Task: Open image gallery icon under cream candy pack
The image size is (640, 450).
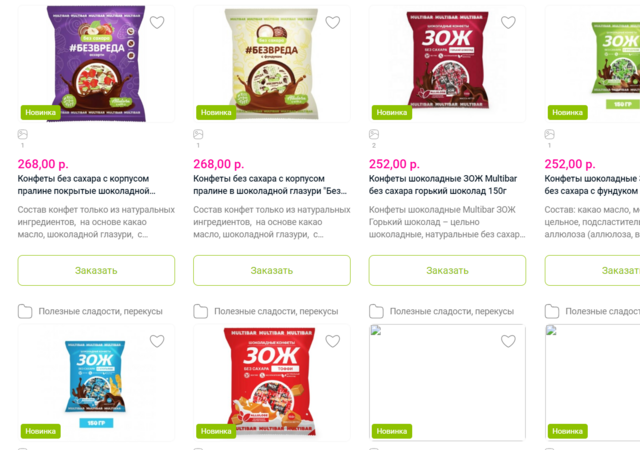Action: coord(198,134)
